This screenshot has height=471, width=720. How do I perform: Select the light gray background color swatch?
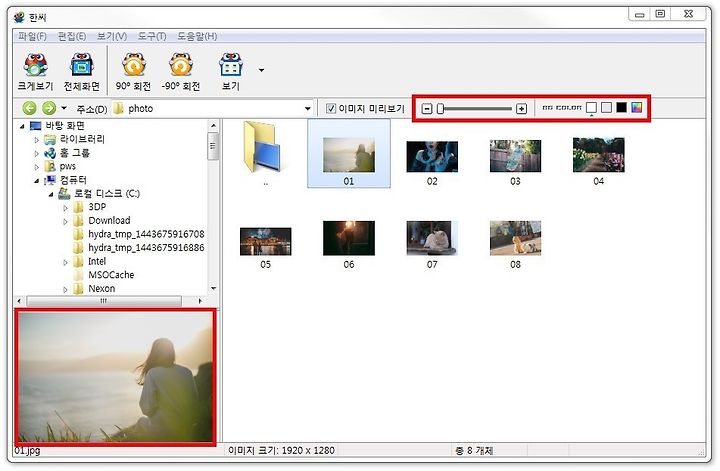click(607, 107)
